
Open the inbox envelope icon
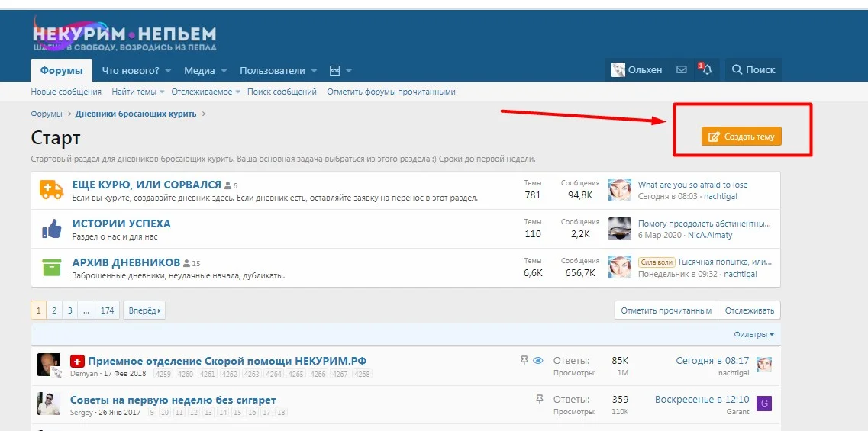point(682,70)
